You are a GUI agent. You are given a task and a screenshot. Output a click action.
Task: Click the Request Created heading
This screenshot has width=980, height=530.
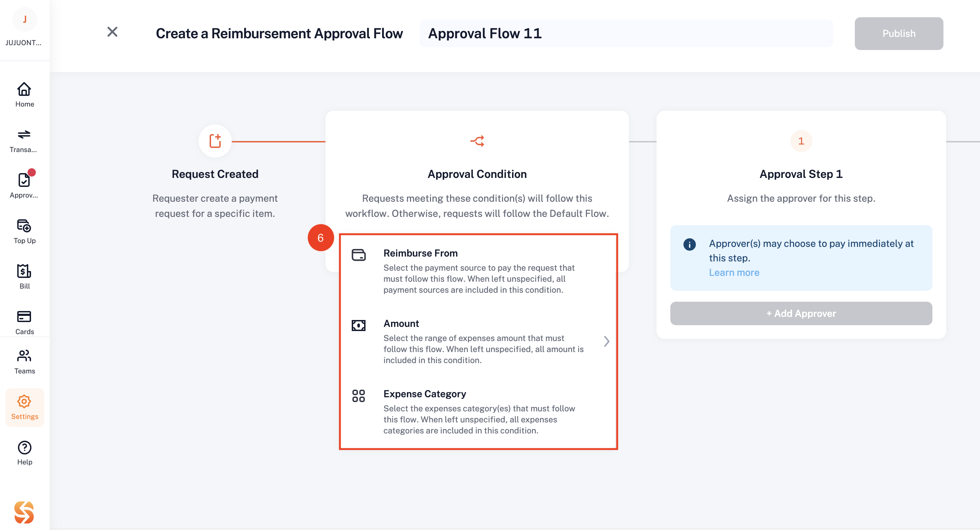click(x=215, y=174)
